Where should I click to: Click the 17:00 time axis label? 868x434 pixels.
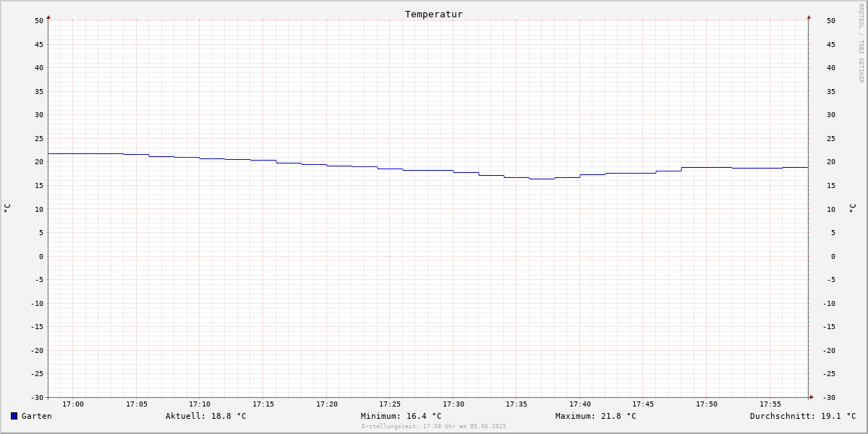(x=73, y=404)
